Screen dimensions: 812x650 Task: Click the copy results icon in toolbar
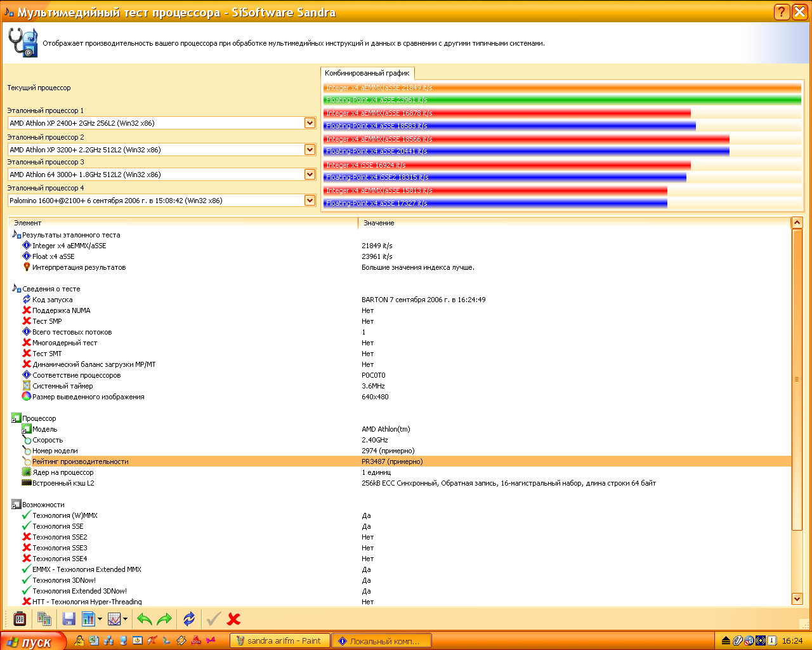tap(44, 619)
